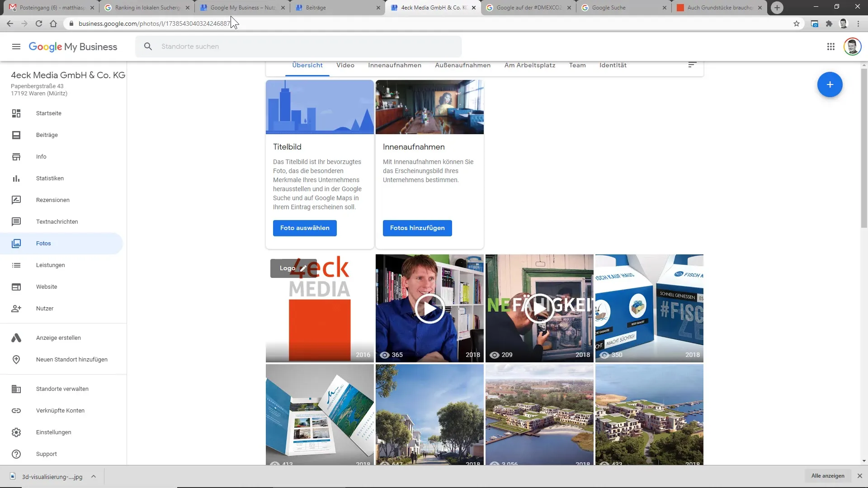Image resolution: width=868 pixels, height=488 pixels.
Task: Switch to the Innenaufnahmen tab
Action: (x=395, y=66)
